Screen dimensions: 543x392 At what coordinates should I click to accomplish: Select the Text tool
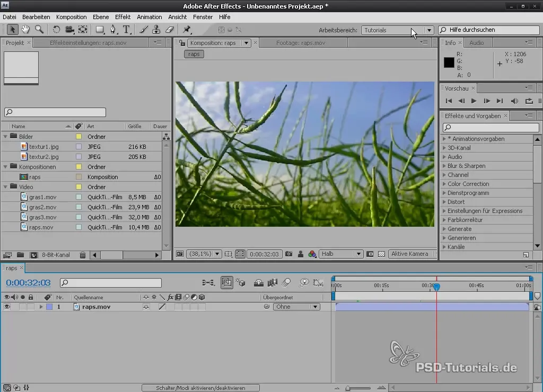pyautogui.click(x=126, y=30)
